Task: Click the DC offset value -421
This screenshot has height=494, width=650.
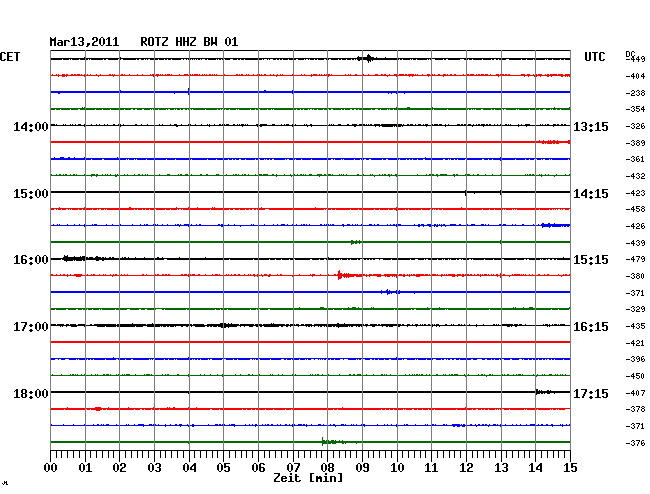Action: [635, 343]
